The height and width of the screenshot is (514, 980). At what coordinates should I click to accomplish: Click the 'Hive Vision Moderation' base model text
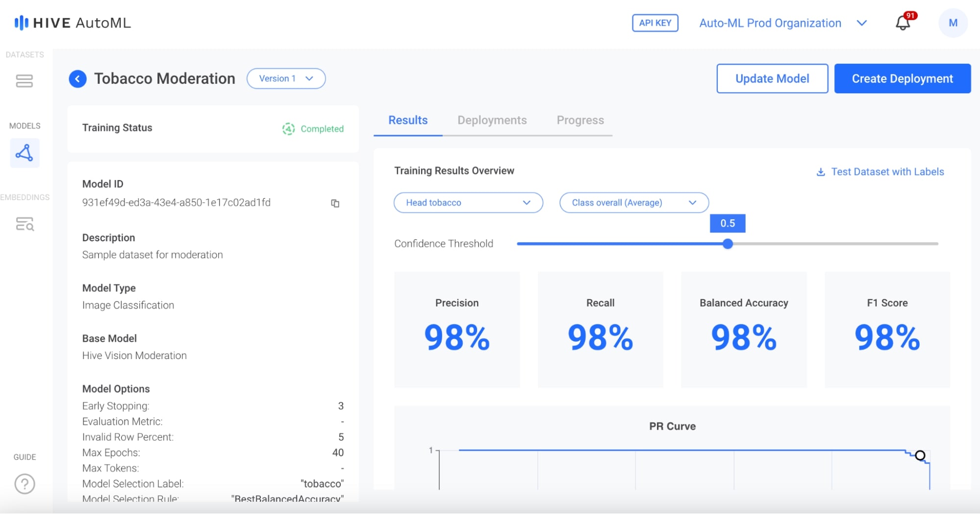(134, 356)
